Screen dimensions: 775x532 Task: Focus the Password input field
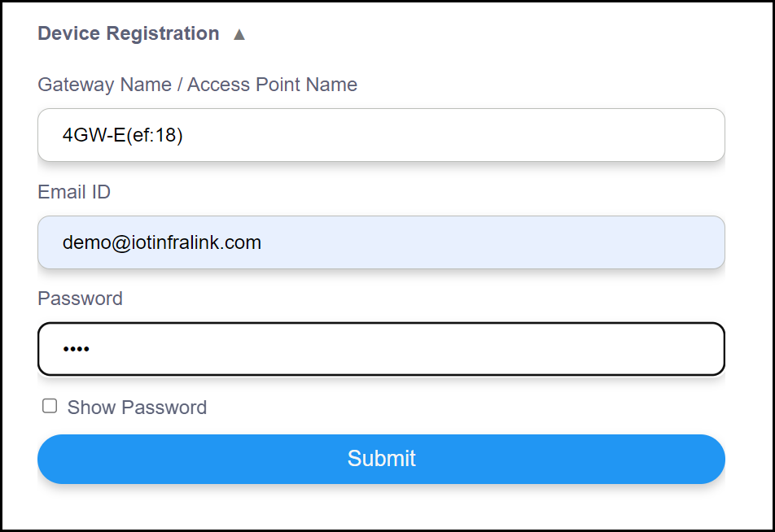coord(381,349)
